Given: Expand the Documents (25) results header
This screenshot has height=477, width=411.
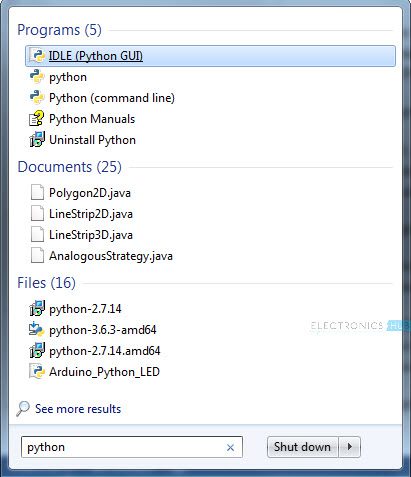Looking at the screenshot, I should [x=69, y=167].
